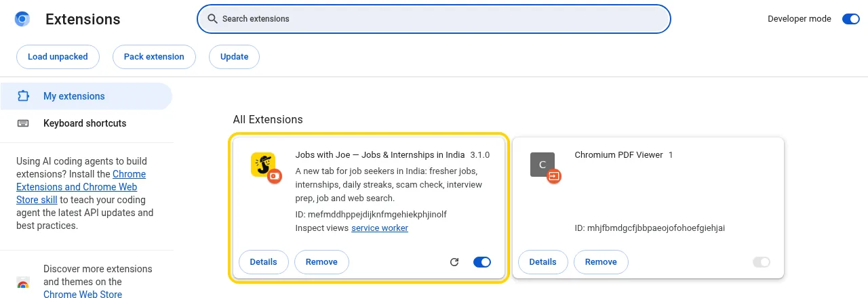Click the My extensions puzzle icon
Image resolution: width=868 pixels, height=298 pixels.
pyautogui.click(x=23, y=96)
